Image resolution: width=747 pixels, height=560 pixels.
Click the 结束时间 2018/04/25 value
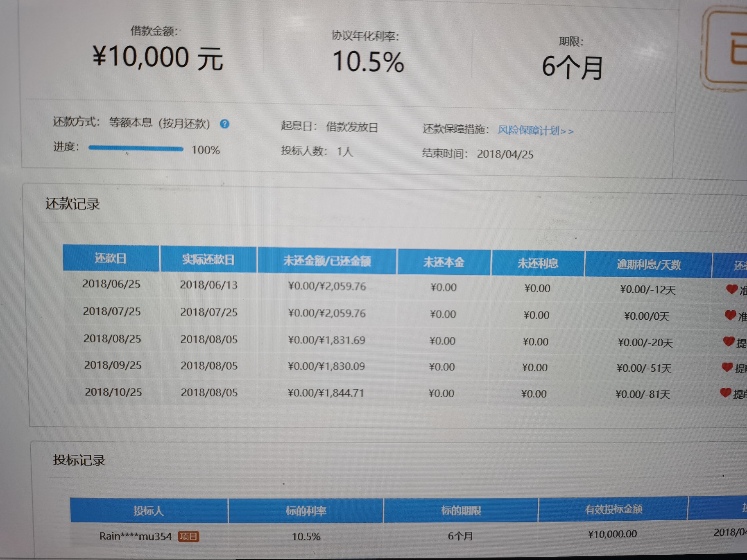pyautogui.click(x=505, y=154)
